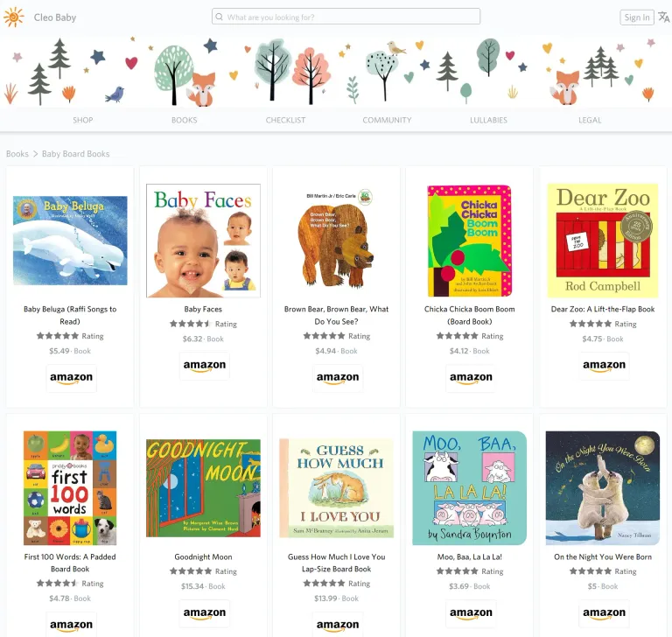Open Amazon link for Chicka Chicka Boom Boom

(x=471, y=378)
